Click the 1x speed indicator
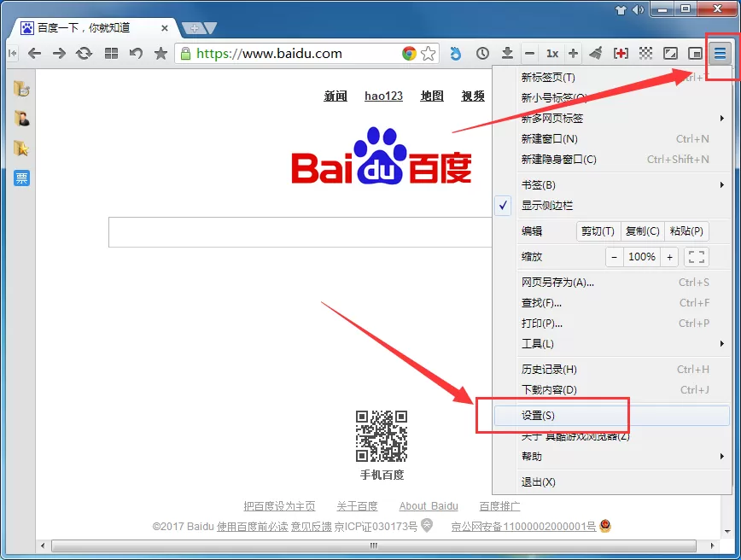Viewport: 741px width, 560px height. point(552,54)
